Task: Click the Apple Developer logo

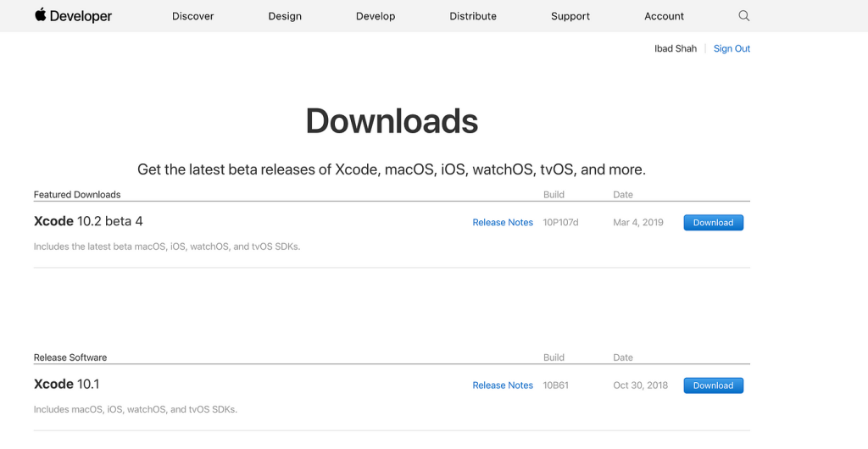Action: pos(73,16)
